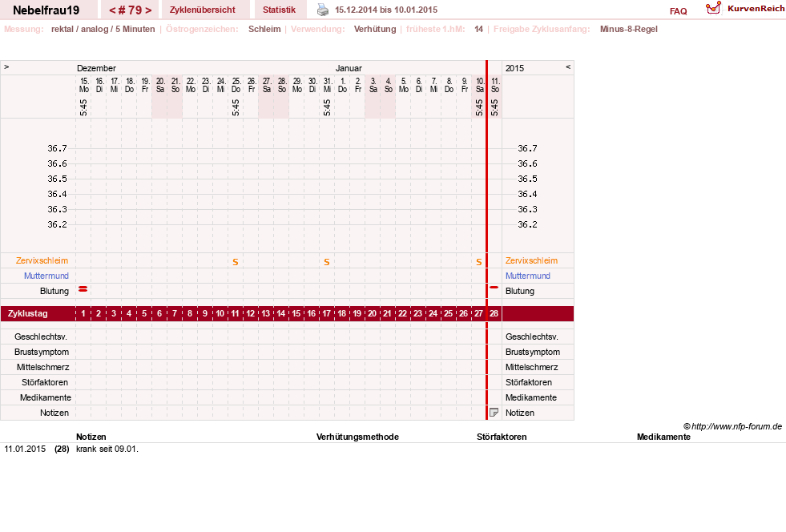Expand chart with top-left arrow

(6, 66)
